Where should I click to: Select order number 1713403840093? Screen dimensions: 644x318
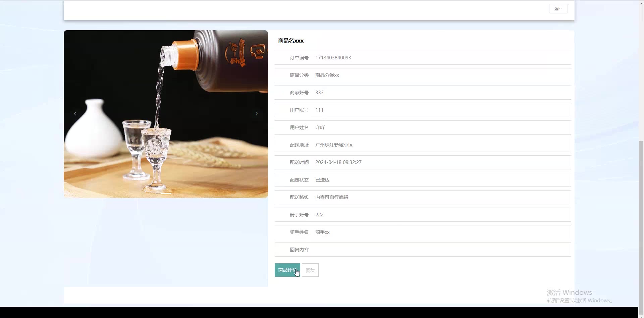coord(333,58)
